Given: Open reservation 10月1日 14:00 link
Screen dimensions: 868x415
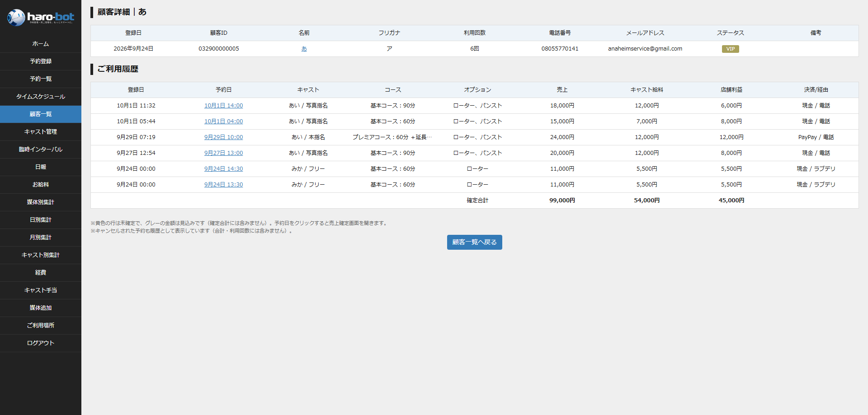Looking at the screenshot, I should tap(223, 106).
